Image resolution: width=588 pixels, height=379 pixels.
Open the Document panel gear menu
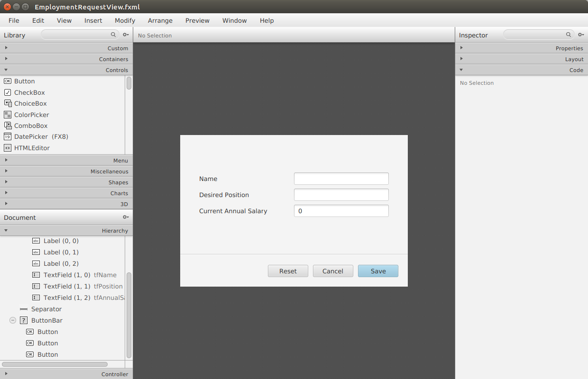click(x=126, y=217)
